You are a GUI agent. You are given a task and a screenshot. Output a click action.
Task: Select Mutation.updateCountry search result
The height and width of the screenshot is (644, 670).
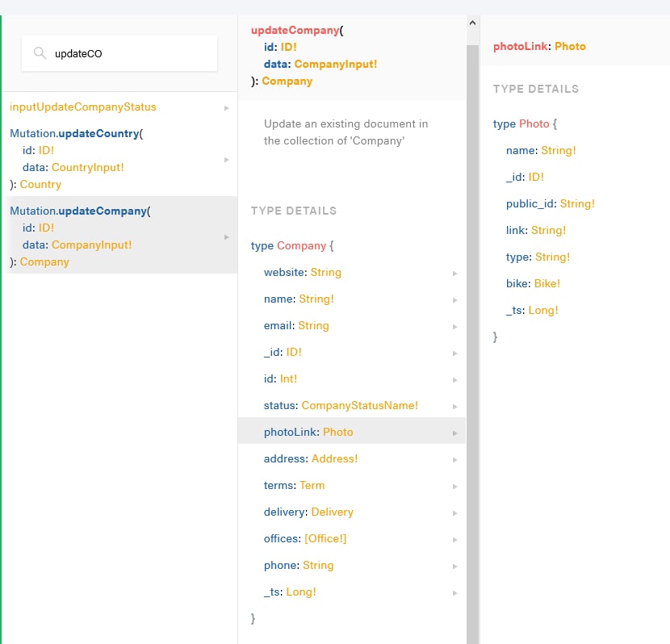119,159
